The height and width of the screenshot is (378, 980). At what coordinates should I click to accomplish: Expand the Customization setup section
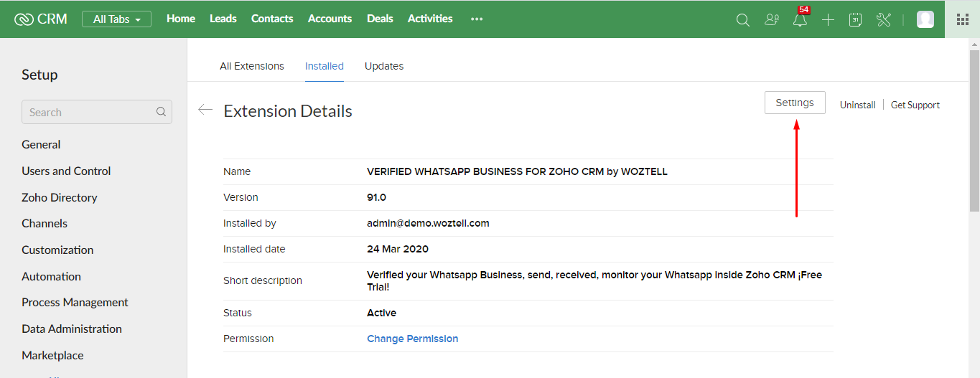(x=57, y=250)
